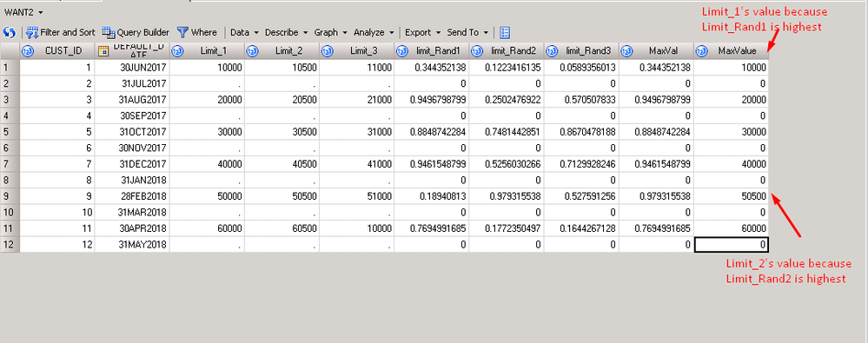868x343 pixels.
Task: Click the numeric type icon of limit_Rand1 column
Action: 402,51
